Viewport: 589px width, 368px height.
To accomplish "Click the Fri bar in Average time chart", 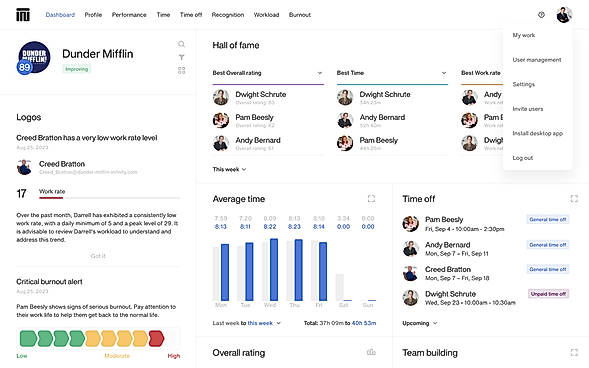I will [x=323, y=271].
